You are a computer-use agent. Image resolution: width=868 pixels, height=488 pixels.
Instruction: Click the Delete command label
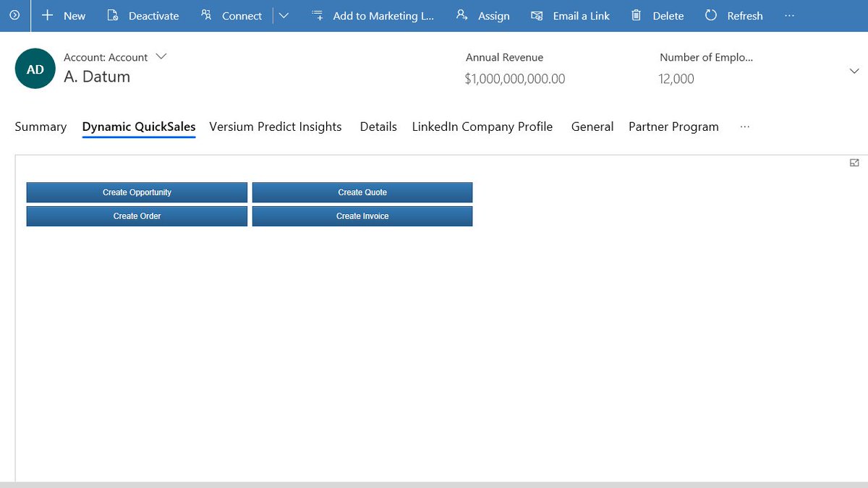[668, 16]
